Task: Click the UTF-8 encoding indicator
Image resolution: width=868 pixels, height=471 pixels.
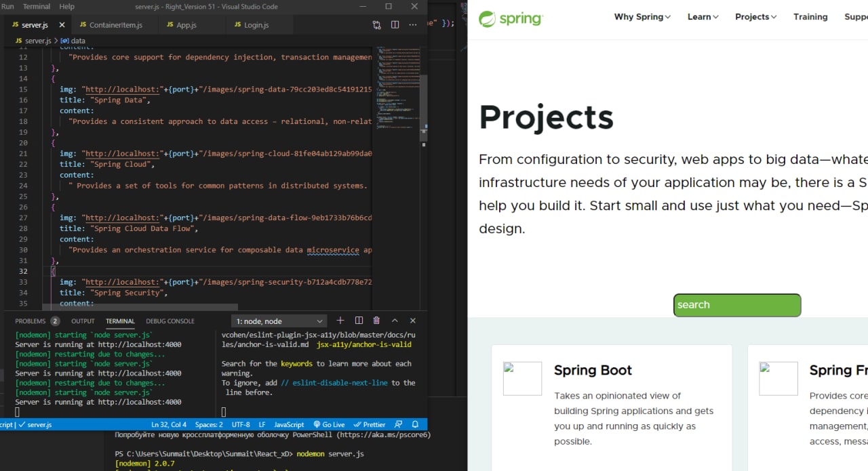Action: (x=240, y=424)
